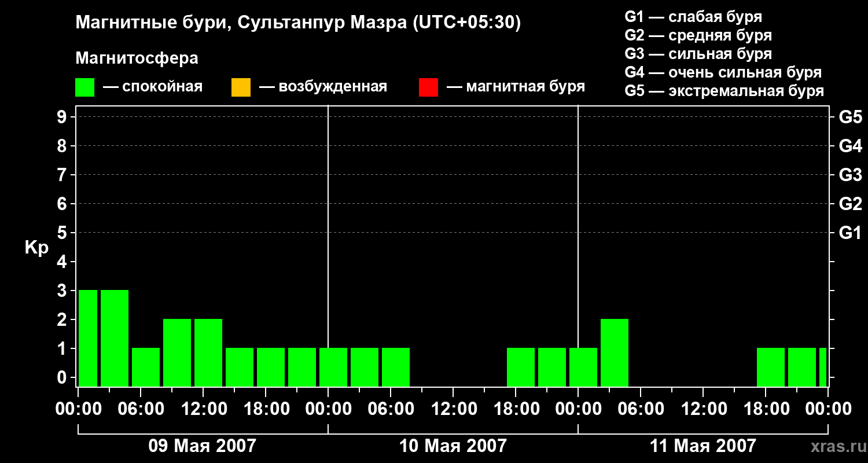The width and height of the screenshot is (868, 463).
Task: Click the Kp 1 bar at 18:00 on 09 Мая
Action: click(271, 367)
